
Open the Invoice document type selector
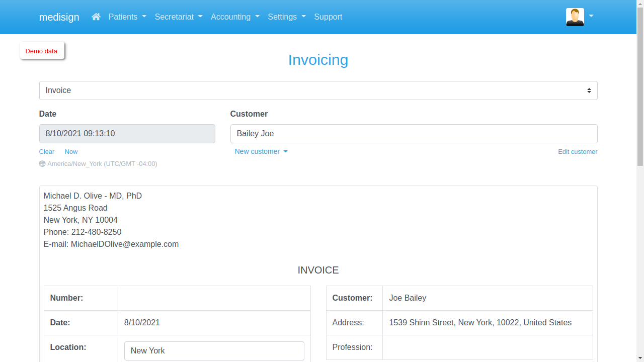pyautogui.click(x=318, y=90)
